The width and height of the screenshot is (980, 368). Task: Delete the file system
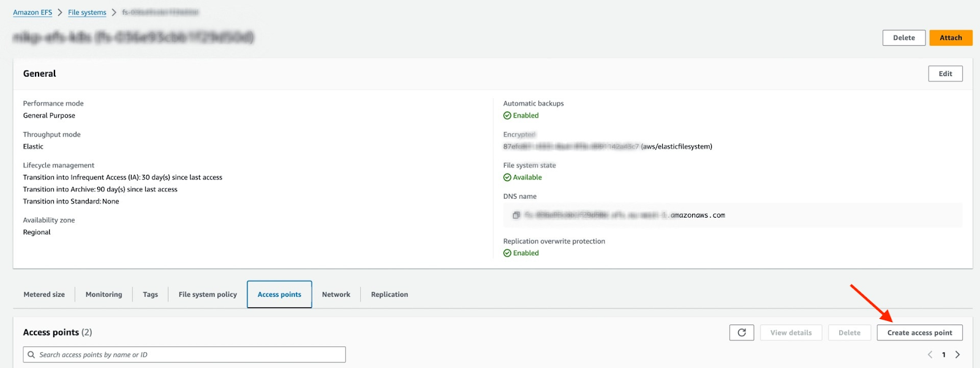[904, 37]
